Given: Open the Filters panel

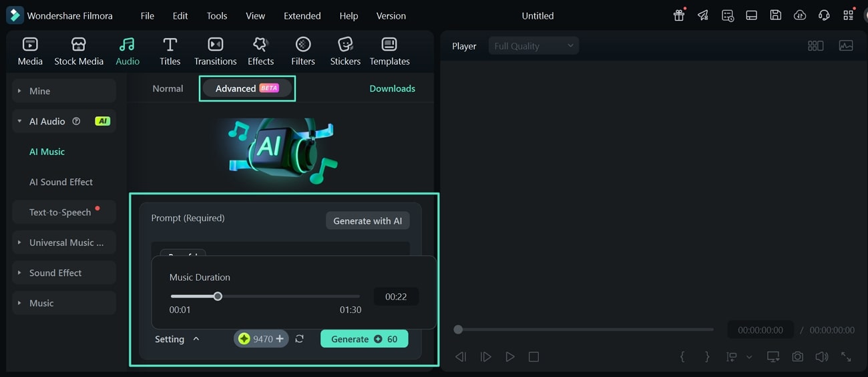Looking at the screenshot, I should [x=303, y=51].
